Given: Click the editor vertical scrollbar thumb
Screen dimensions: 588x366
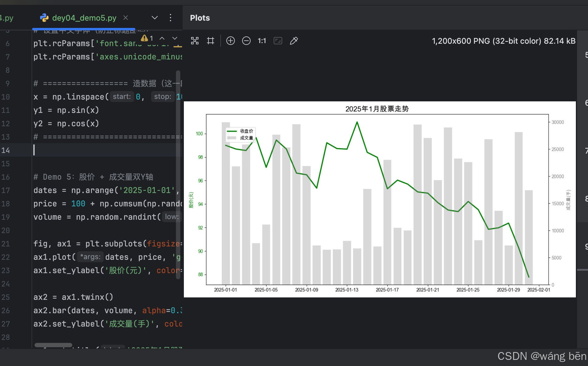Looking at the screenshot, I should 178,175.
